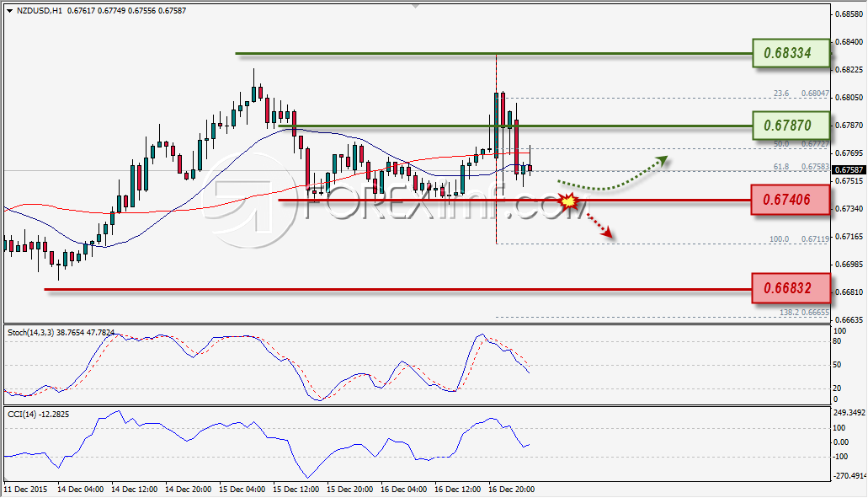Click the 15 Dec 04:00 time label
The width and height of the screenshot is (868, 498).
click(x=242, y=489)
